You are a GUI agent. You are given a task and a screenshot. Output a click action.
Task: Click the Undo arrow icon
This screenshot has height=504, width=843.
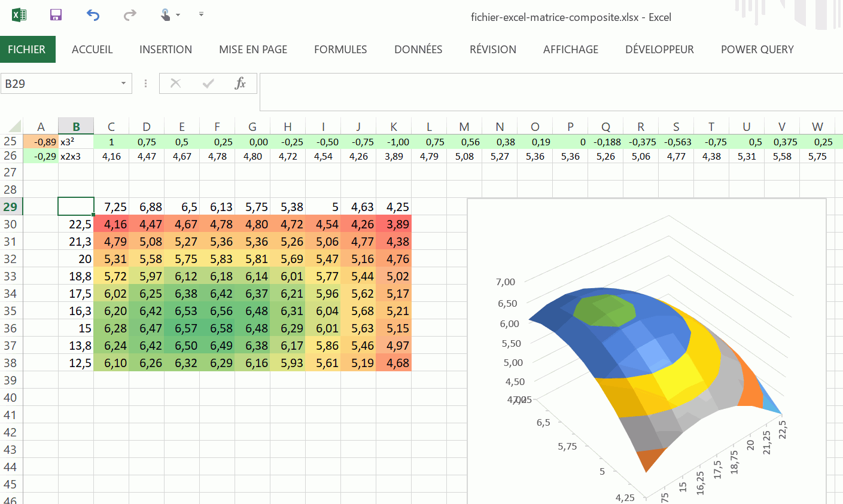point(93,15)
